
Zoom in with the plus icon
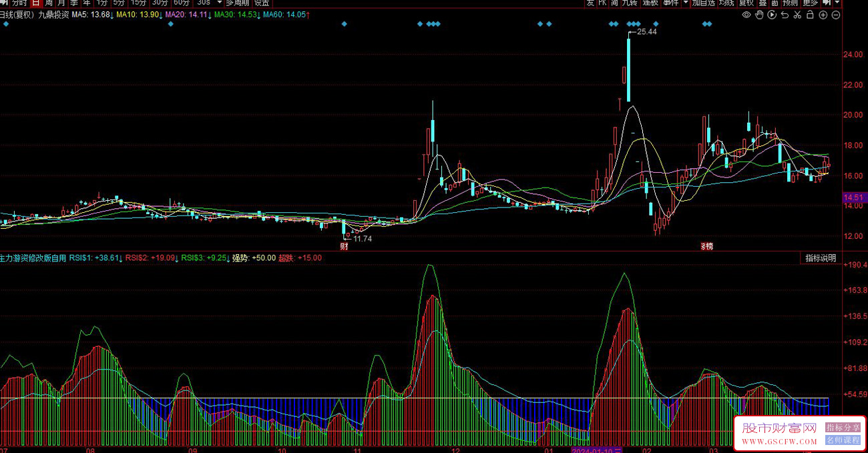tap(823, 15)
